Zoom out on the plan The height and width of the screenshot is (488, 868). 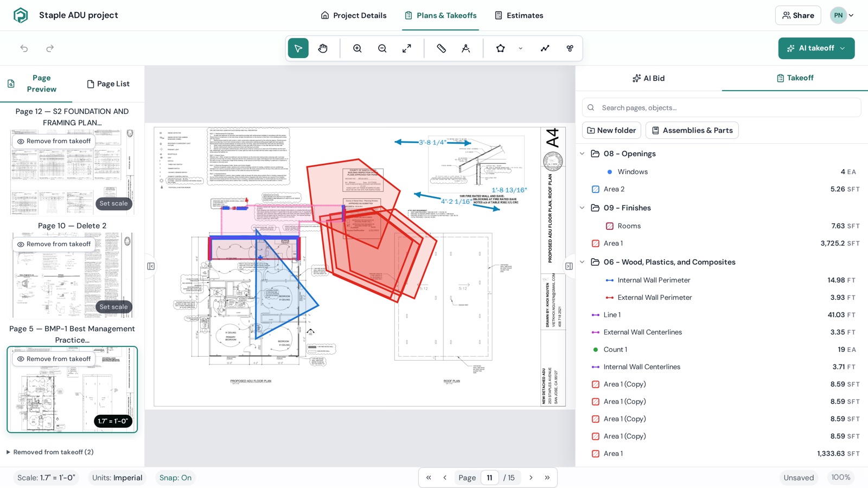click(x=382, y=48)
